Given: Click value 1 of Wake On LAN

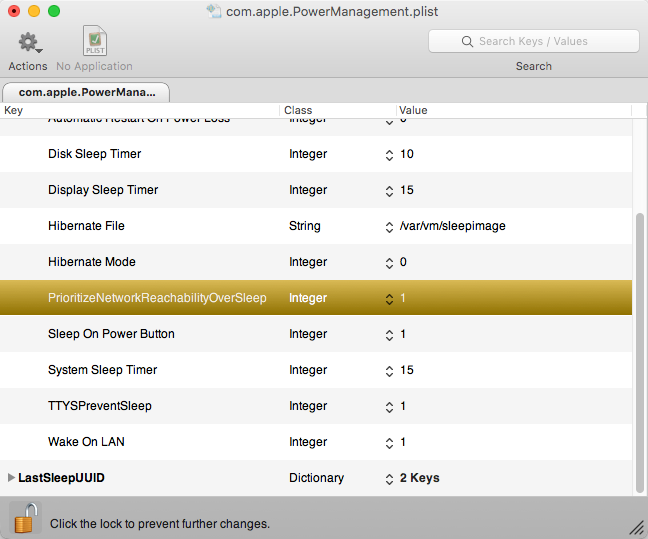Looking at the screenshot, I should [x=403, y=441].
